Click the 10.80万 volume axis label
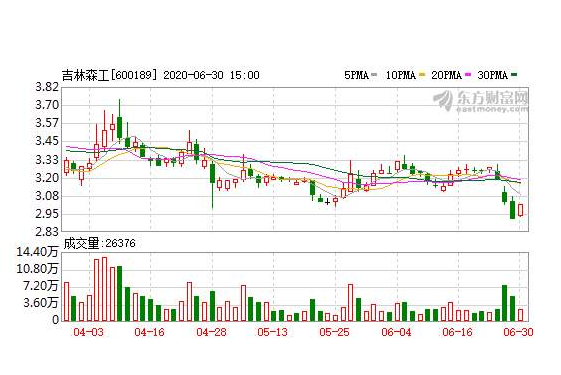 [37, 269]
